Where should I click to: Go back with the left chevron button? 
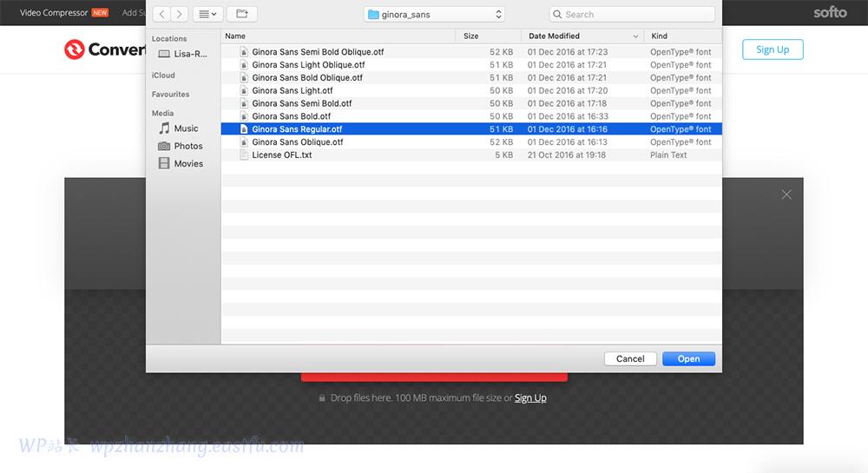pos(161,15)
